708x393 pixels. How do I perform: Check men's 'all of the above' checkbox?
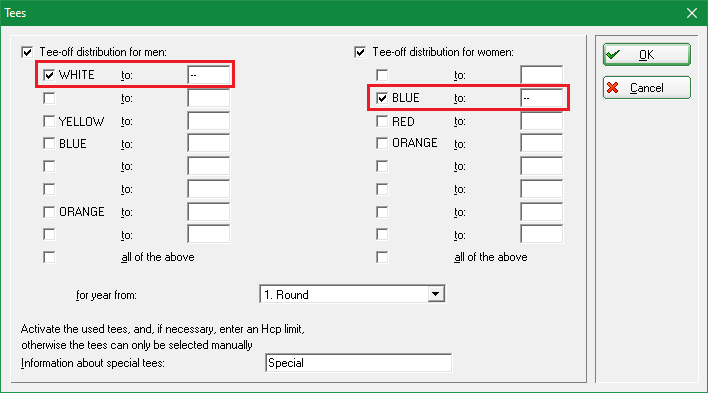click(x=49, y=257)
